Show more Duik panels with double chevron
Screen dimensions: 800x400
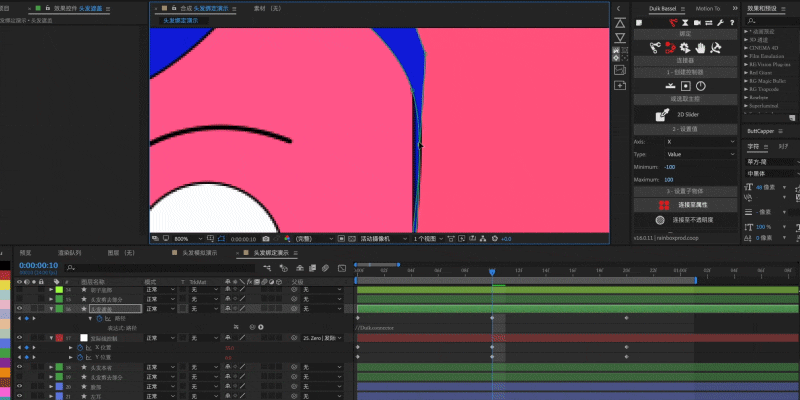[x=735, y=8]
